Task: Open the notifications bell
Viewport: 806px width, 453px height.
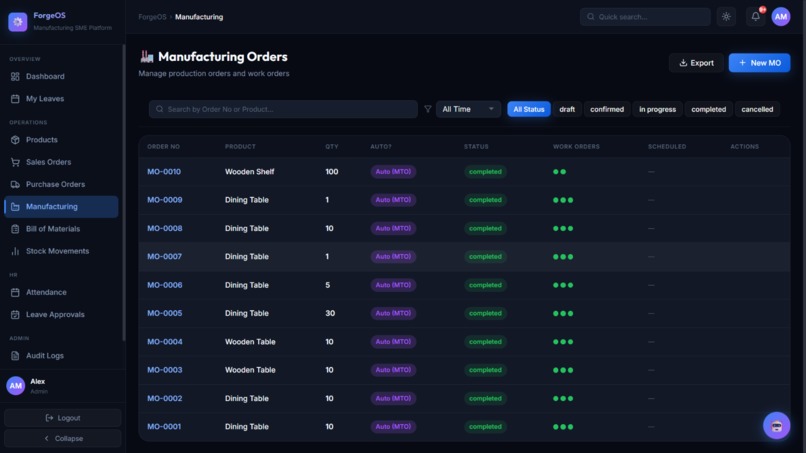Action: click(756, 16)
